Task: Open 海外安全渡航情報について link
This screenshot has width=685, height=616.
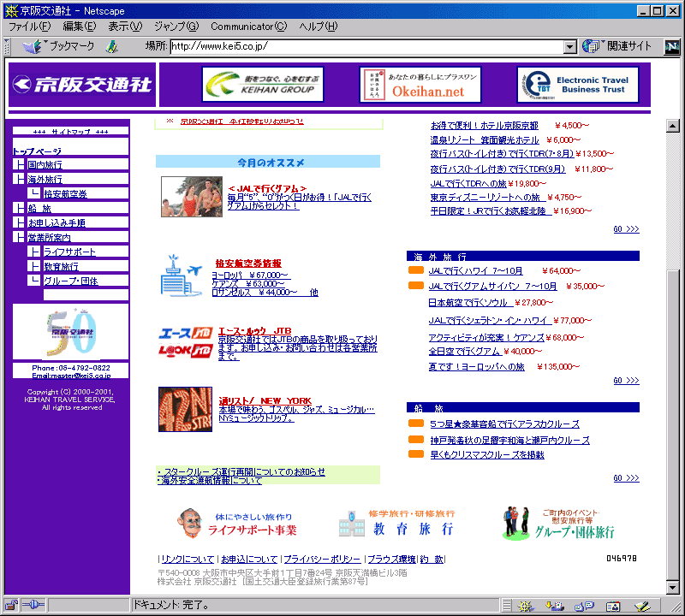Action: [210, 481]
